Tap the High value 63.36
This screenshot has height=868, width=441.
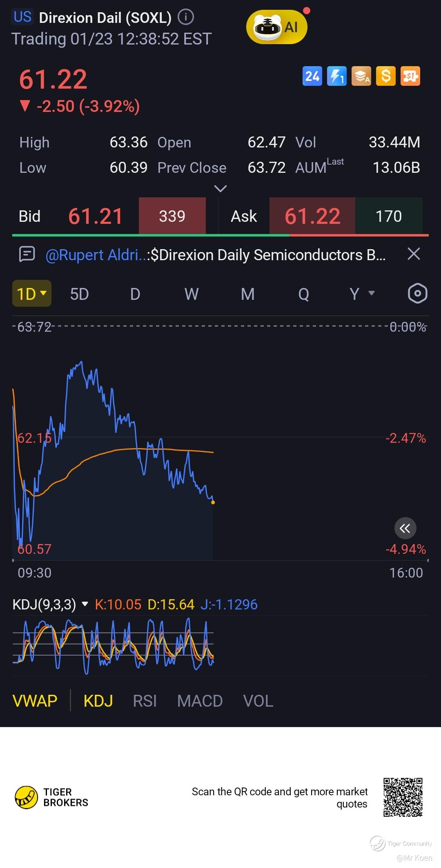128,142
